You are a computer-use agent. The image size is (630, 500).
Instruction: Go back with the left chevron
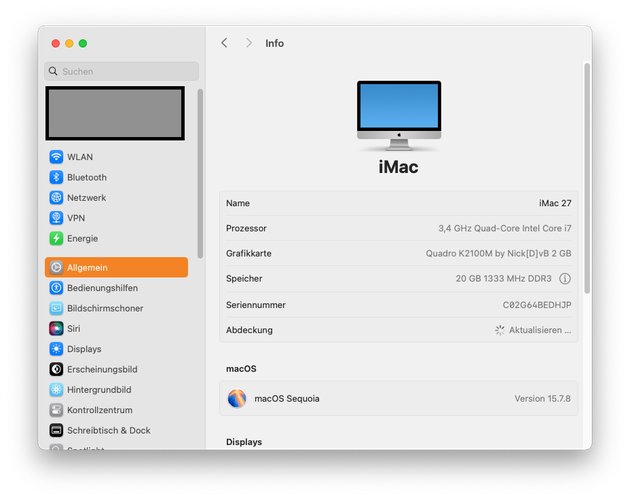point(224,43)
